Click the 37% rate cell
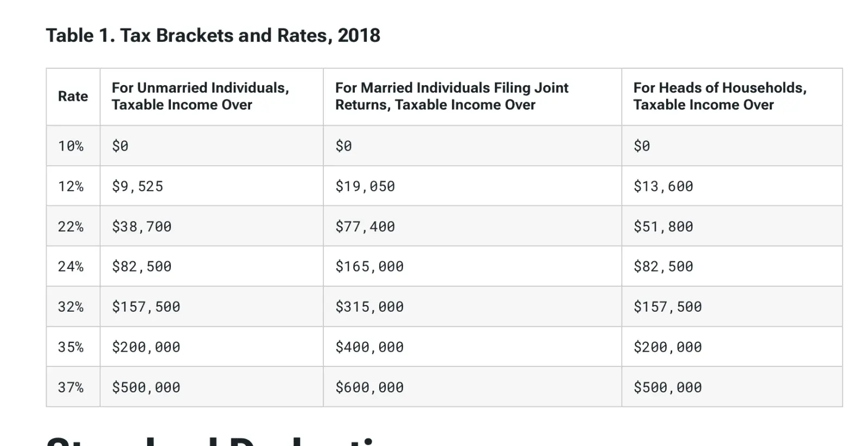 71,387
